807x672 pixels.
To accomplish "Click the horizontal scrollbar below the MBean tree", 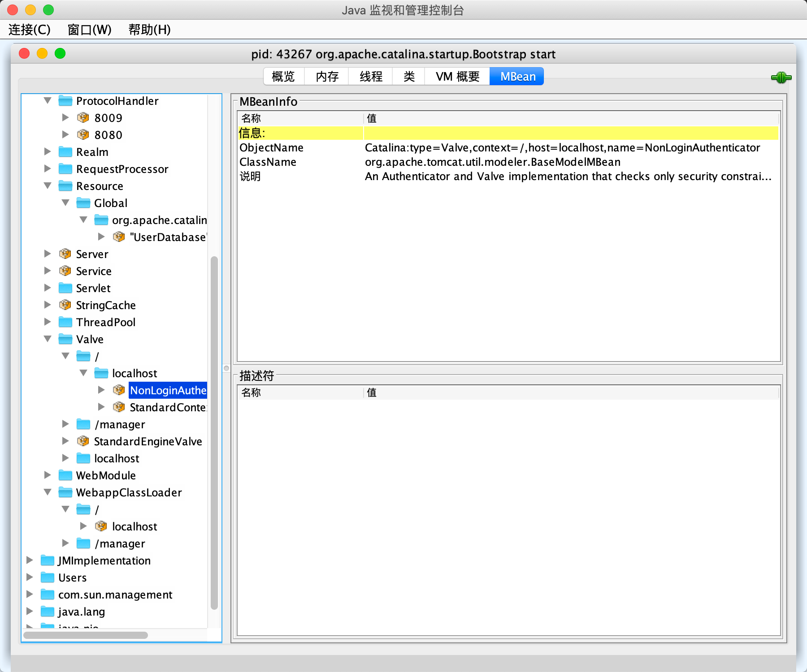I will [86, 635].
